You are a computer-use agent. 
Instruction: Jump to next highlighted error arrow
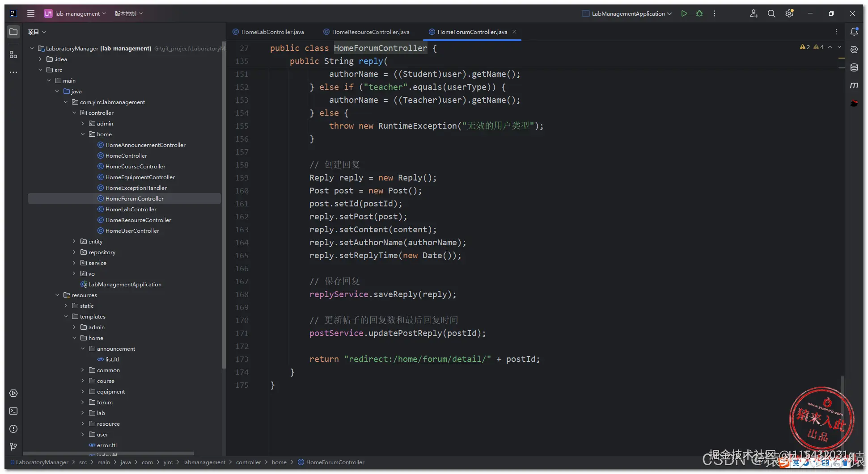(x=839, y=47)
